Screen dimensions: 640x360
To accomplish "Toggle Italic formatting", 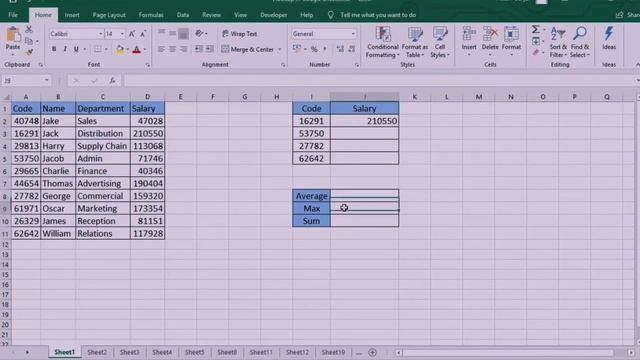I will (65, 49).
